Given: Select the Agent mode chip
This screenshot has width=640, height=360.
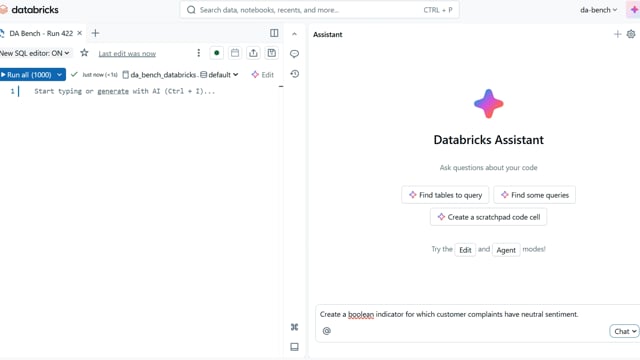Looking at the screenshot, I should pyautogui.click(x=506, y=250).
